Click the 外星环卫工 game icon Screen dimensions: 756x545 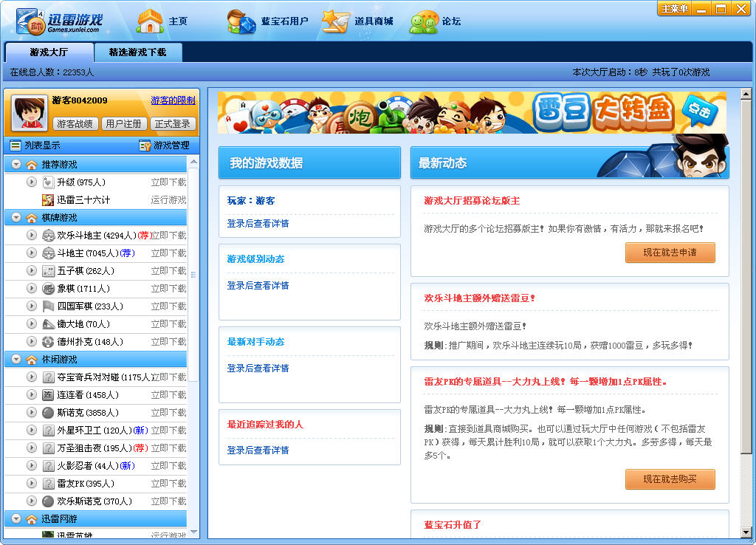[48, 431]
